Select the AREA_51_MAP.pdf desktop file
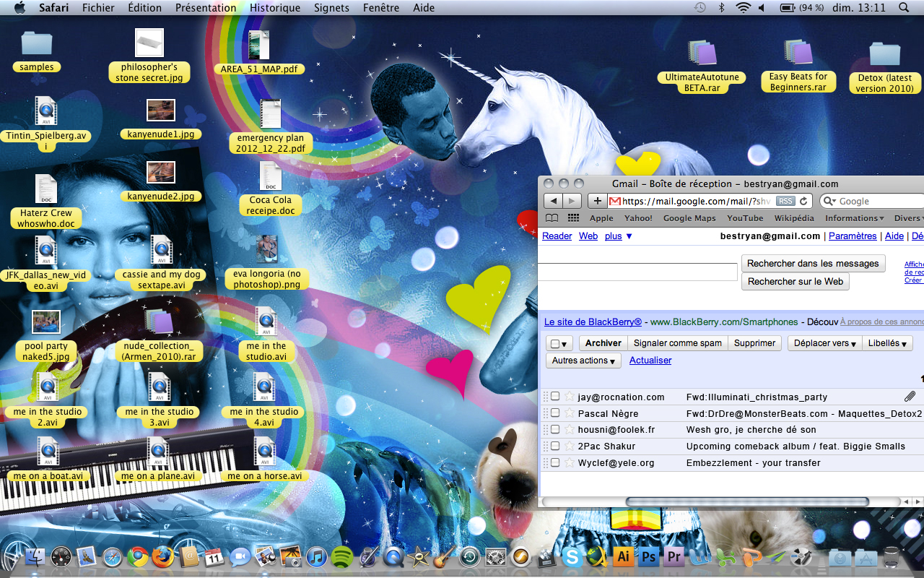This screenshot has width=924, height=578. [259, 53]
